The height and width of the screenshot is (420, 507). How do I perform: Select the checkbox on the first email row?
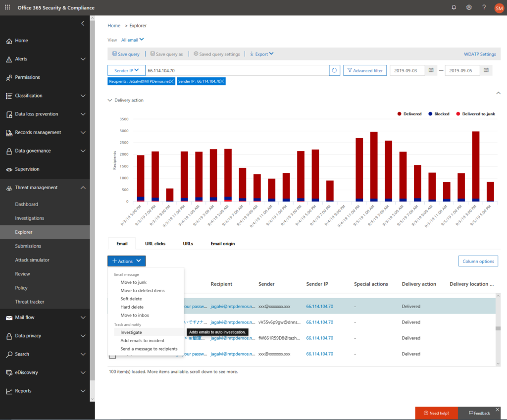coord(113,306)
